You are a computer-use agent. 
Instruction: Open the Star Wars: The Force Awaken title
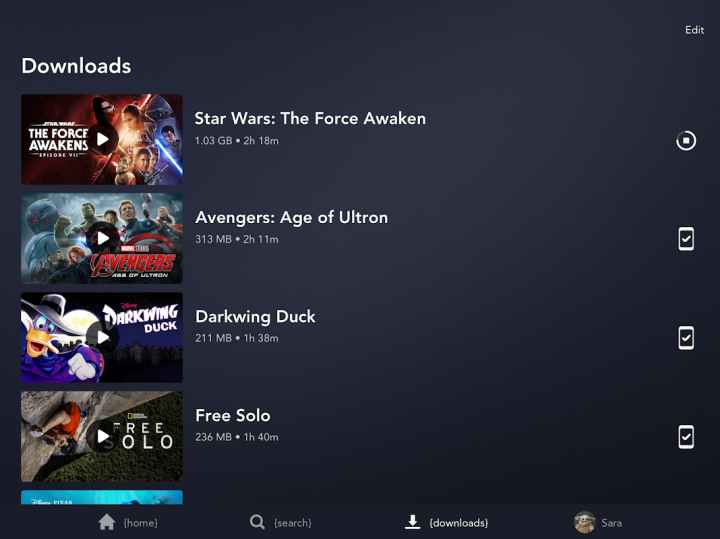310,118
